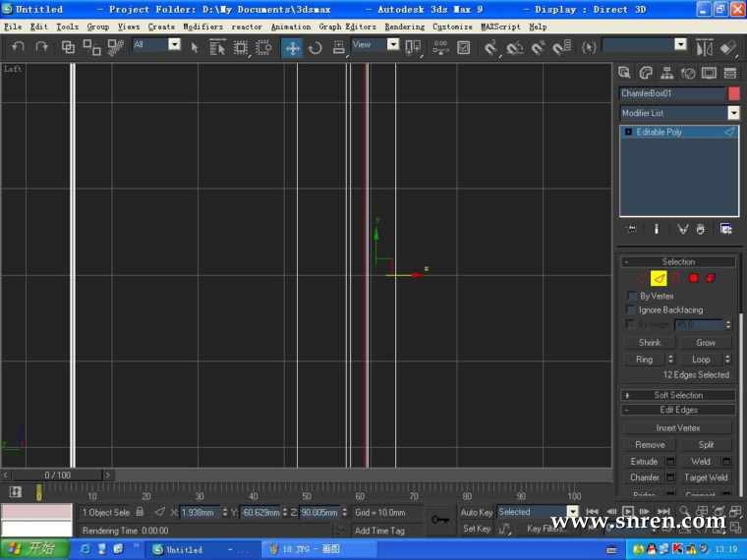This screenshot has height=560, width=747.
Task: Switch to the Modify command panel tab
Action: pyautogui.click(x=646, y=73)
